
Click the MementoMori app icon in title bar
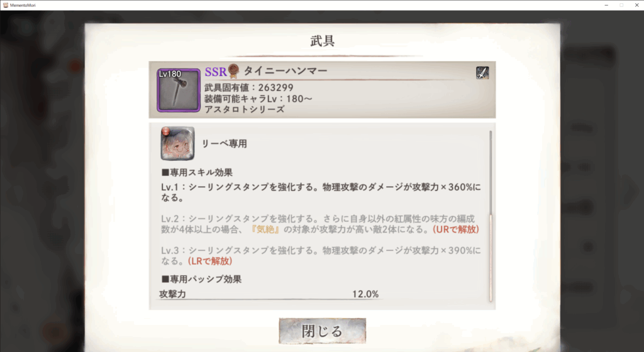click(5, 5)
